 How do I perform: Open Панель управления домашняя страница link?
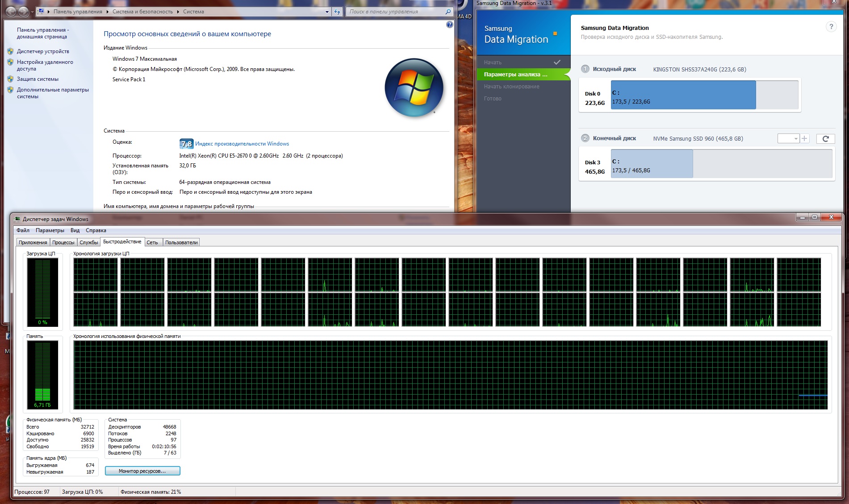click(43, 33)
